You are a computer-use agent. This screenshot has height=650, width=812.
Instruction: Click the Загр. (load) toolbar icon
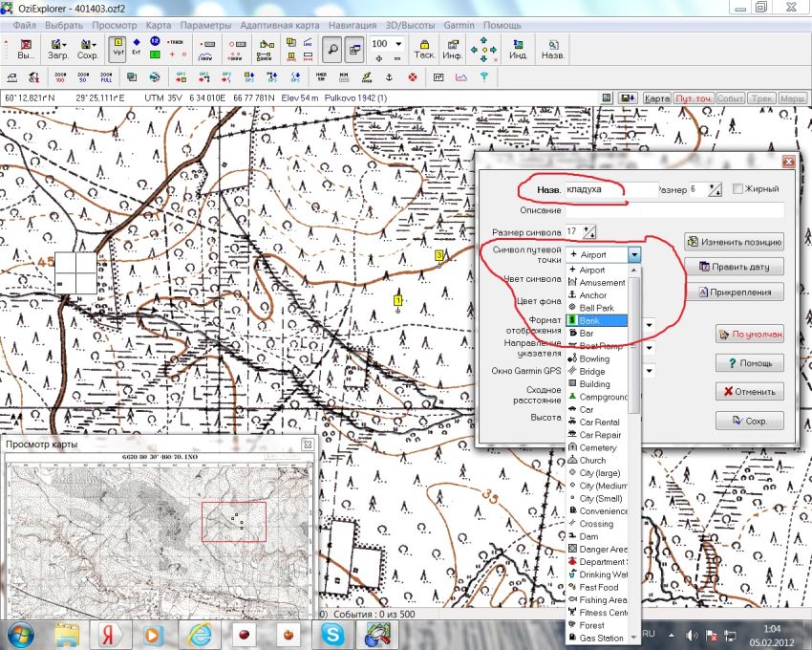point(58,49)
